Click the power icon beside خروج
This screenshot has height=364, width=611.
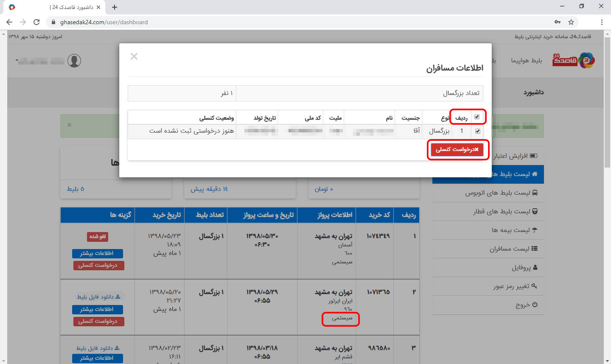coord(535,305)
